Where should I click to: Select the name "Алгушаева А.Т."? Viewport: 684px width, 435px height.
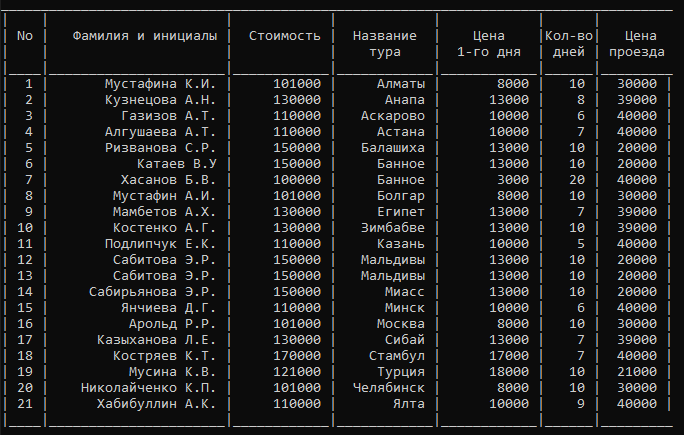click(x=161, y=132)
